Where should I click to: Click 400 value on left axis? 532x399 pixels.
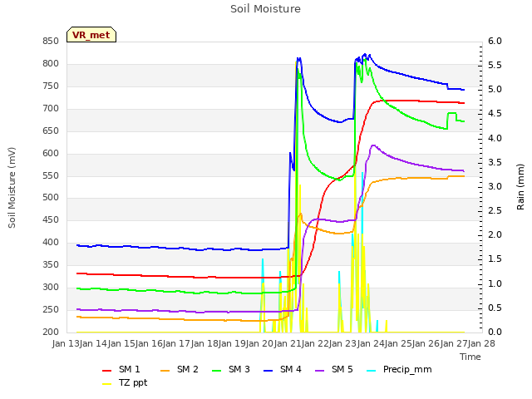[51, 243]
